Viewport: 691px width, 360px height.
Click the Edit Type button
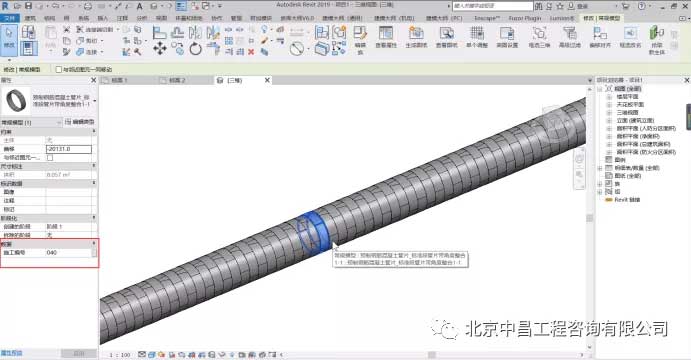coord(80,122)
